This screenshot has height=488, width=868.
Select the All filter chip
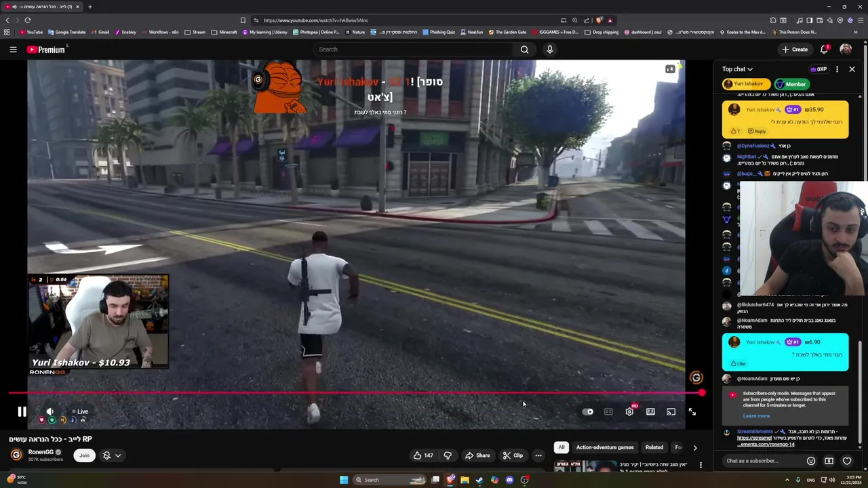pyautogui.click(x=561, y=447)
